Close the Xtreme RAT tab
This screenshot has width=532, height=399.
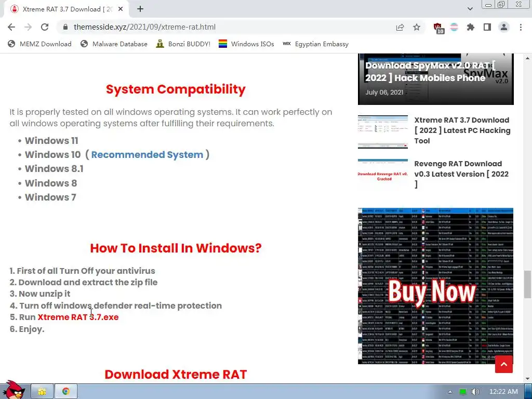[121, 9]
